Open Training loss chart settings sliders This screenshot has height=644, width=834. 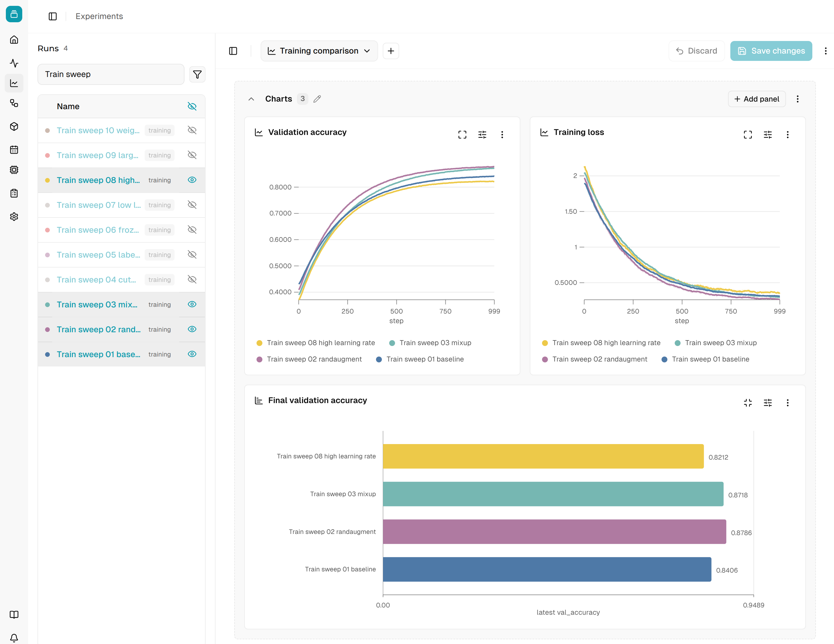click(x=768, y=134)
